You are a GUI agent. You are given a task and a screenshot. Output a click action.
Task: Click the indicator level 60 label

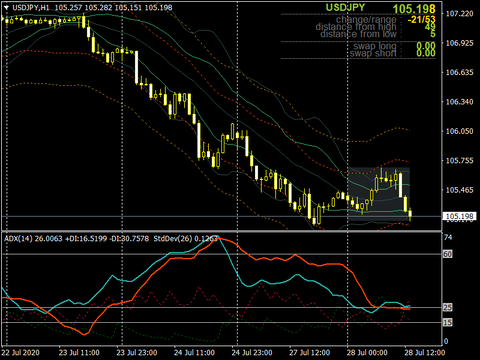pos(447,254)
